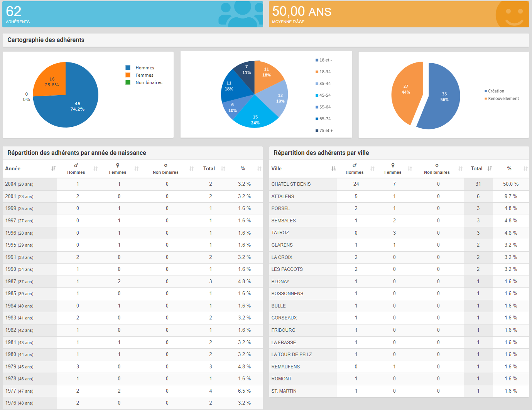532x410 pixels.
Task: Click the sort icon next to Hommes in city table
Action: pyautogui.click(x=372, y=169)
